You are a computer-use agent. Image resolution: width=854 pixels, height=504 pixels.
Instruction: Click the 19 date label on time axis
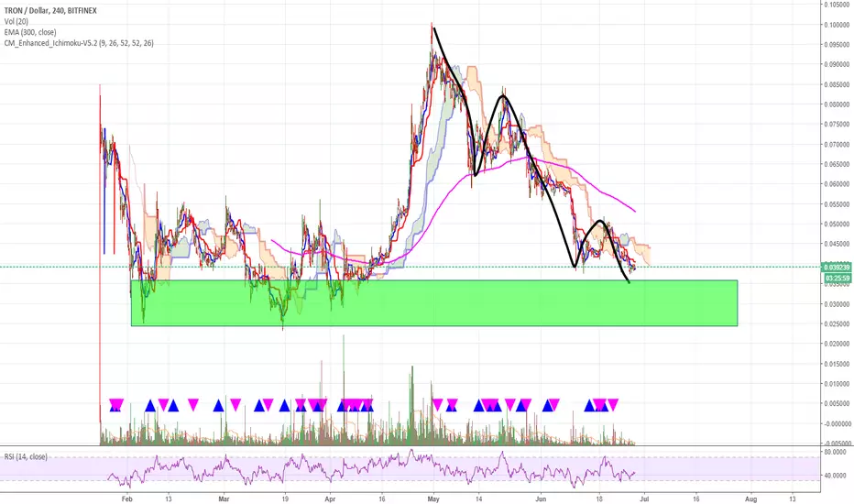pyautogui.click(x=285, y=499)
